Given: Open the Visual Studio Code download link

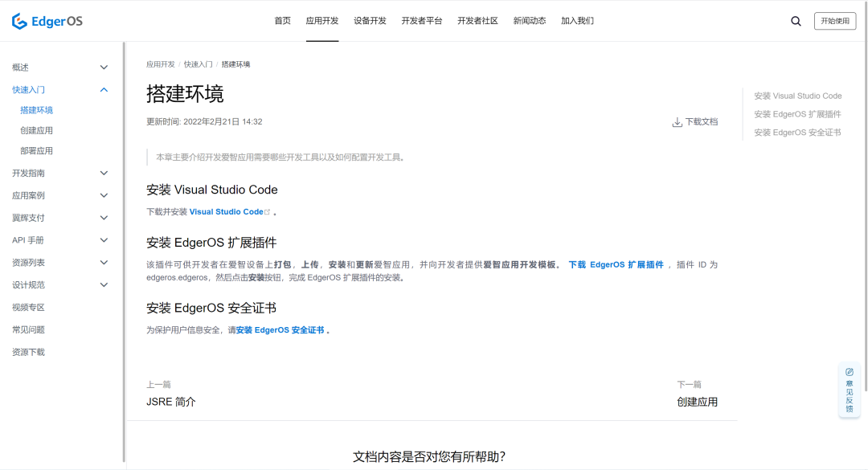Looking at the screenshot, I should click(227, 211).
